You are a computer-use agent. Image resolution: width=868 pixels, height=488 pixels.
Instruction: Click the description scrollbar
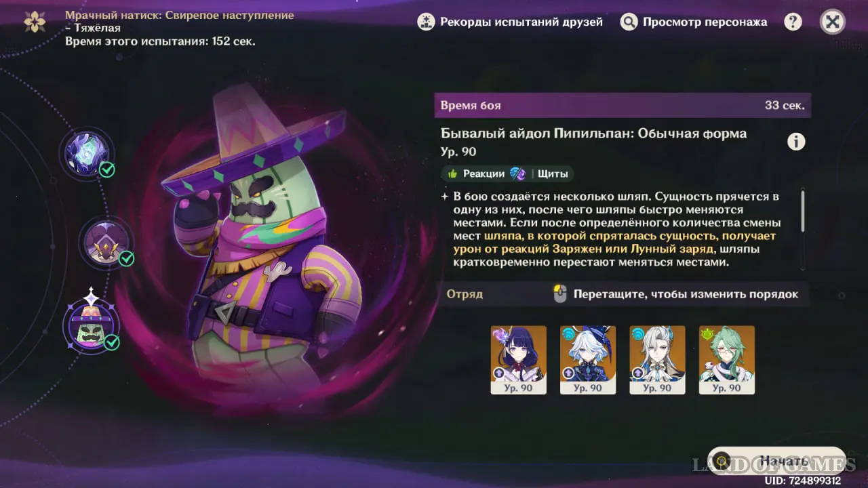pyautogui.click(x=804, y=211)
